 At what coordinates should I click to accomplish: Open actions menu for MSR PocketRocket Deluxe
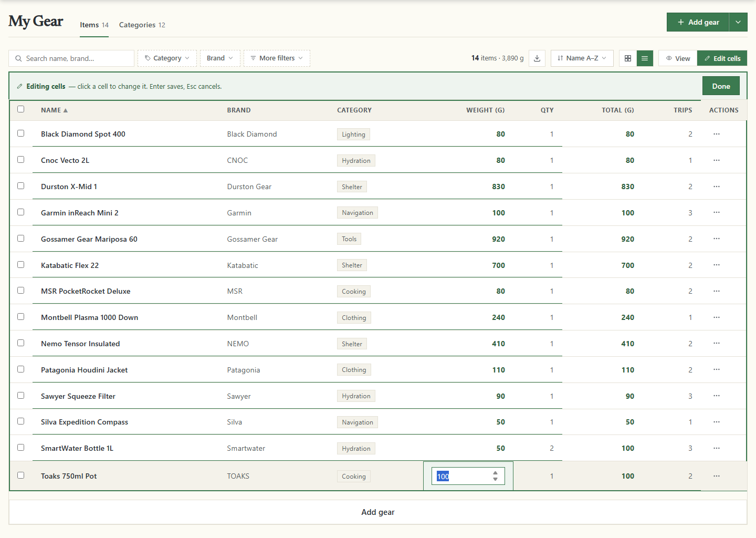click(717, 291)
